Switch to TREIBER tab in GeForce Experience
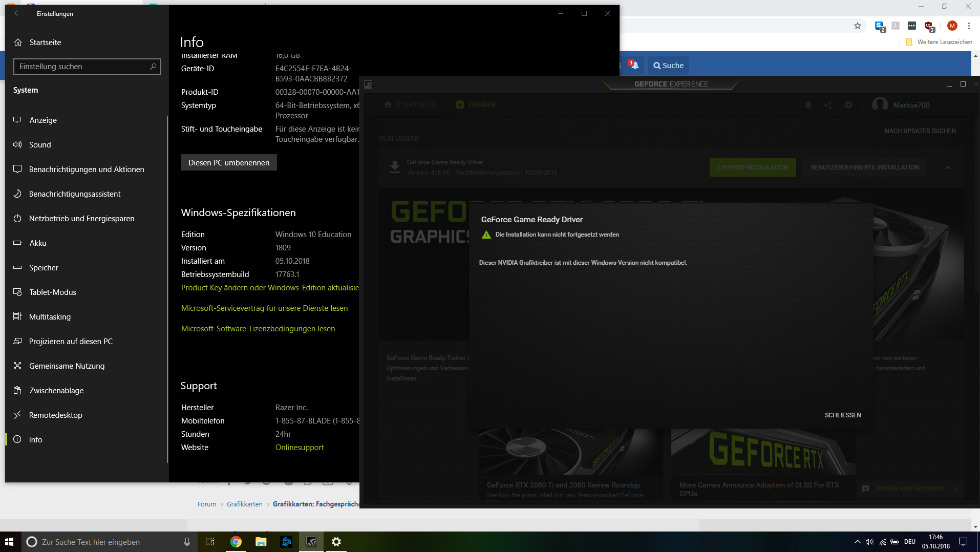 click(x=476, y=105)
